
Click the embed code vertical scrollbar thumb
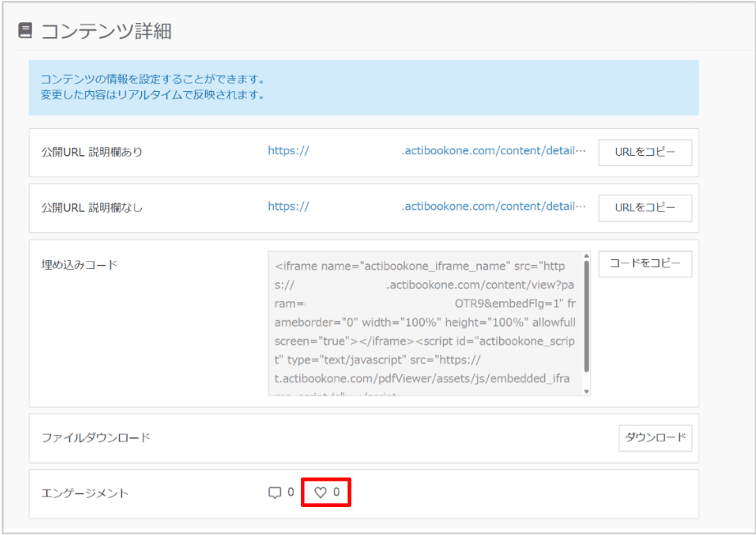586,316
